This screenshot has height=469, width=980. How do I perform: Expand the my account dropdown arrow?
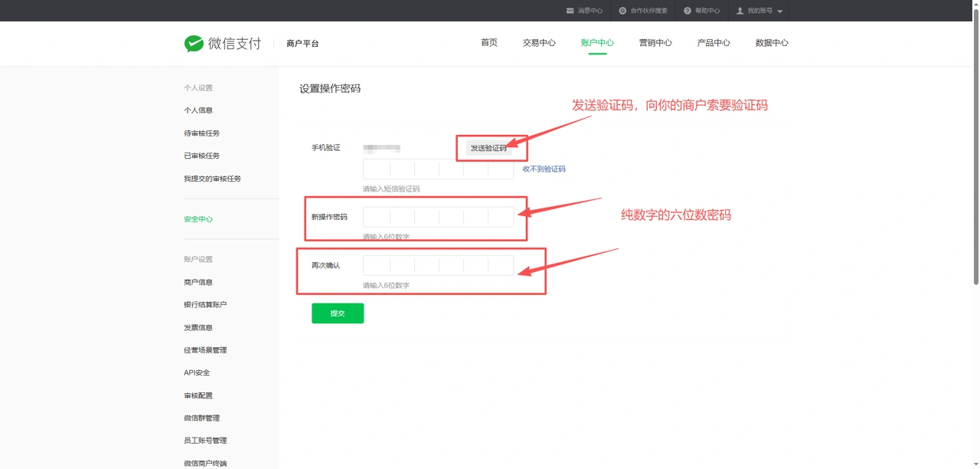click(779, 11)
